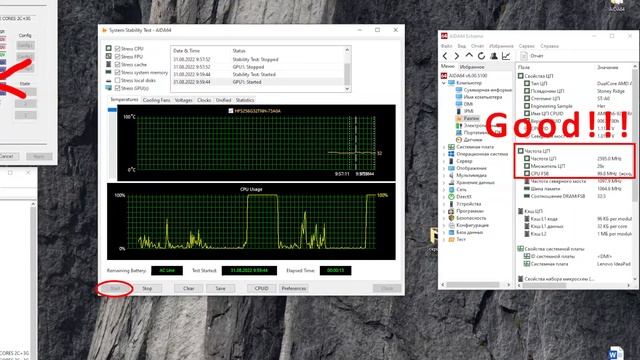Select the 'GPU1: Started' log row
Viewport: 640px width, 360px height.
click(x=259, y=82)
